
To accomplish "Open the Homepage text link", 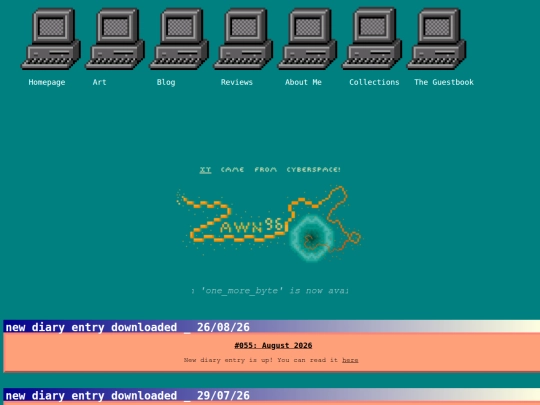I will click(x=47, y=82).
